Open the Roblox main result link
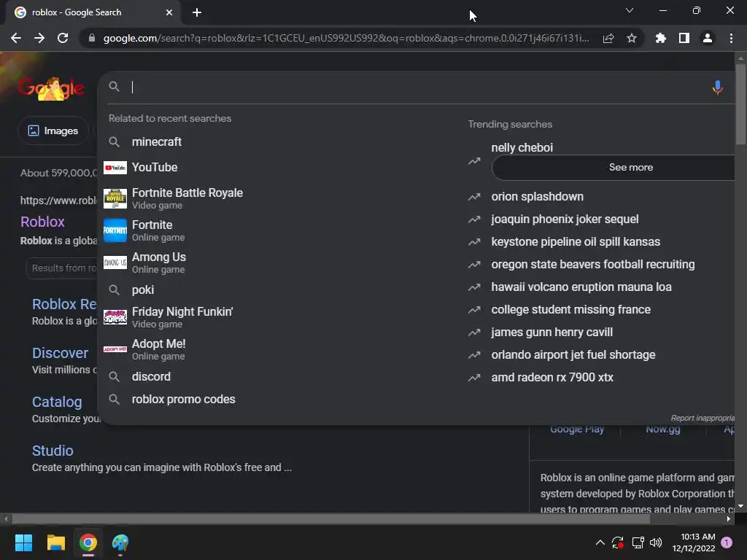 42,222
